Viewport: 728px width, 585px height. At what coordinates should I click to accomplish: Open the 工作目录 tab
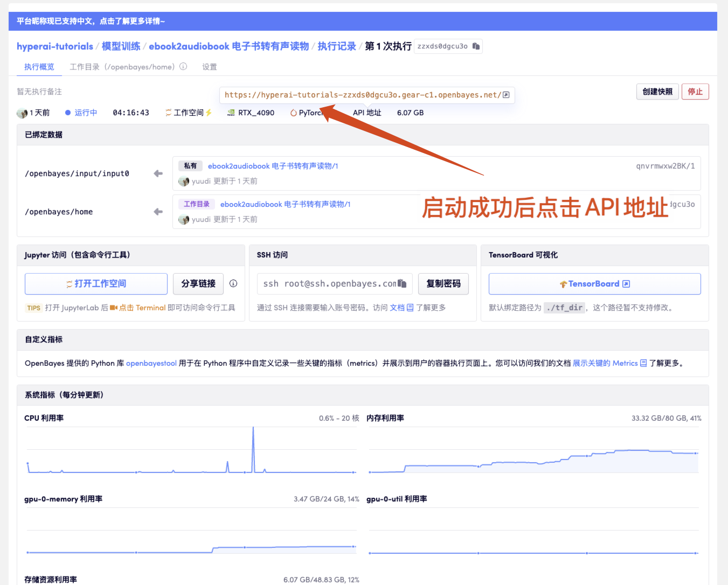click(122, 67)
